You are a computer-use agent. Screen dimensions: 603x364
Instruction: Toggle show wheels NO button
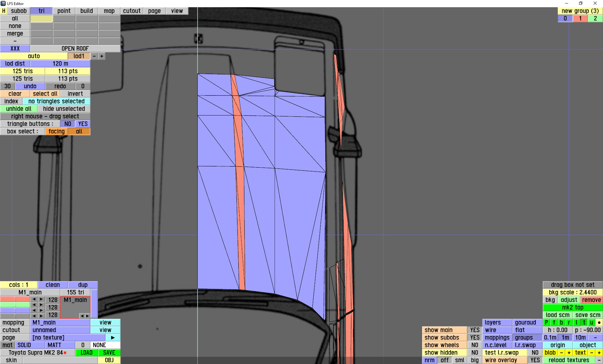(475, 345)
